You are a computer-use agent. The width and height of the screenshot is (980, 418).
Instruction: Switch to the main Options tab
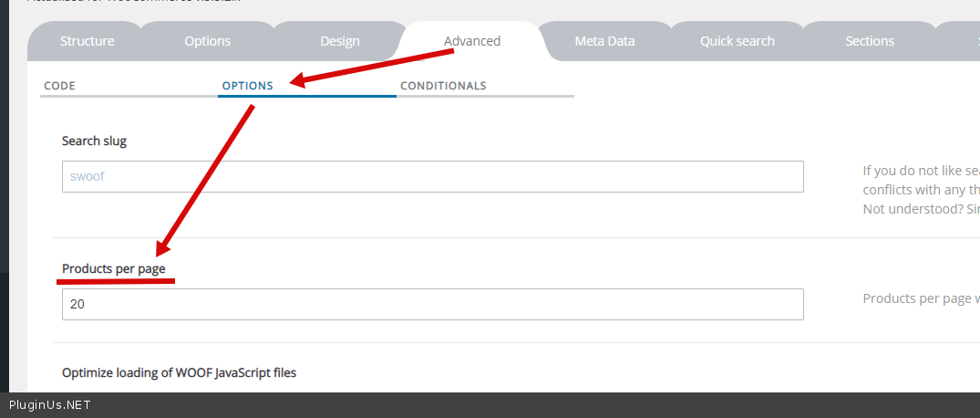coord(208,41)
